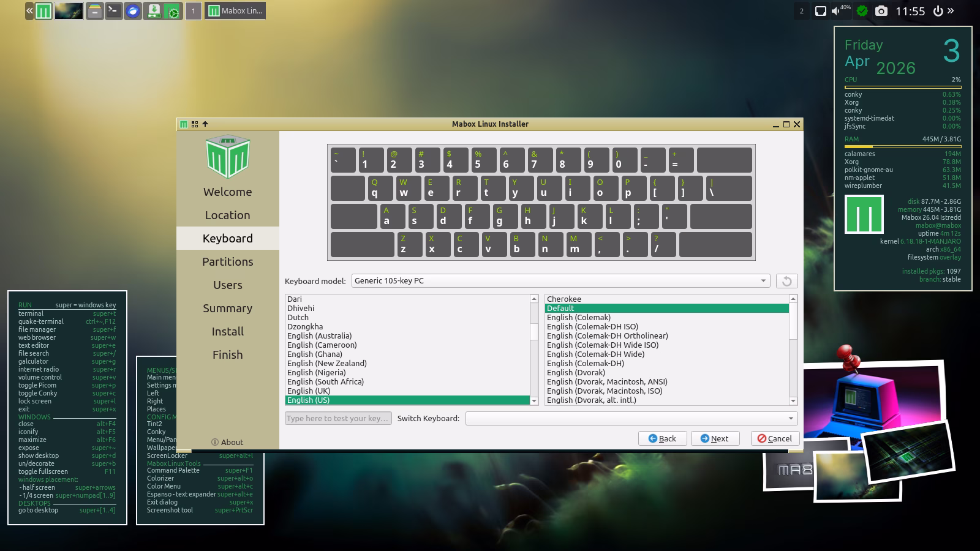Open the power exit icon in panel
Viewport: 980px width, 551px height.
click(x=937, y=10)
